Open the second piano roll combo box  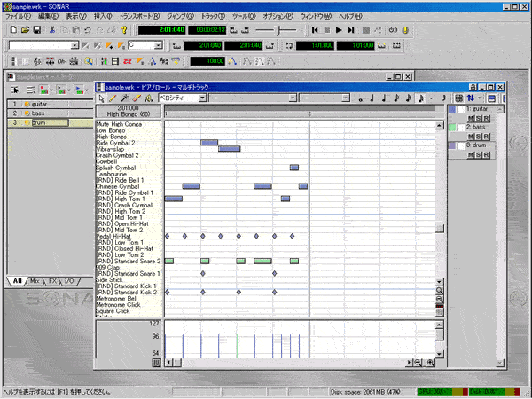point(293,98)
